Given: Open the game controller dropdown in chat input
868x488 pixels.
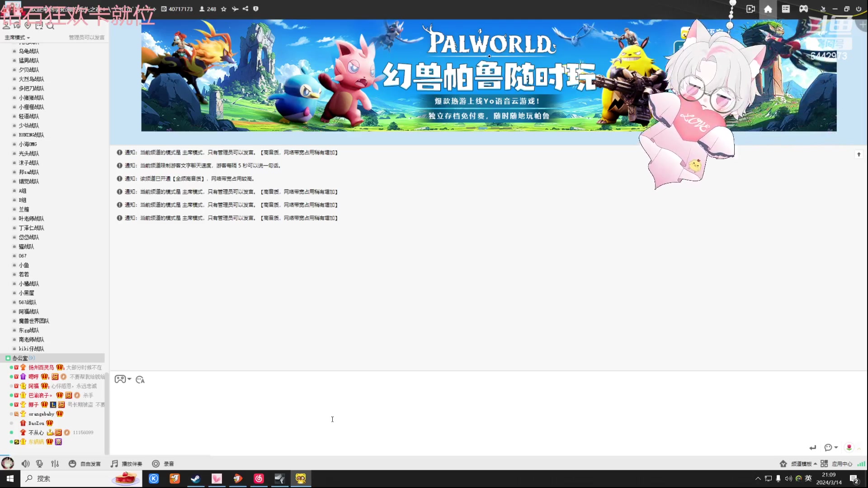Looking at the screenshot, I should (x=123, y=379).
